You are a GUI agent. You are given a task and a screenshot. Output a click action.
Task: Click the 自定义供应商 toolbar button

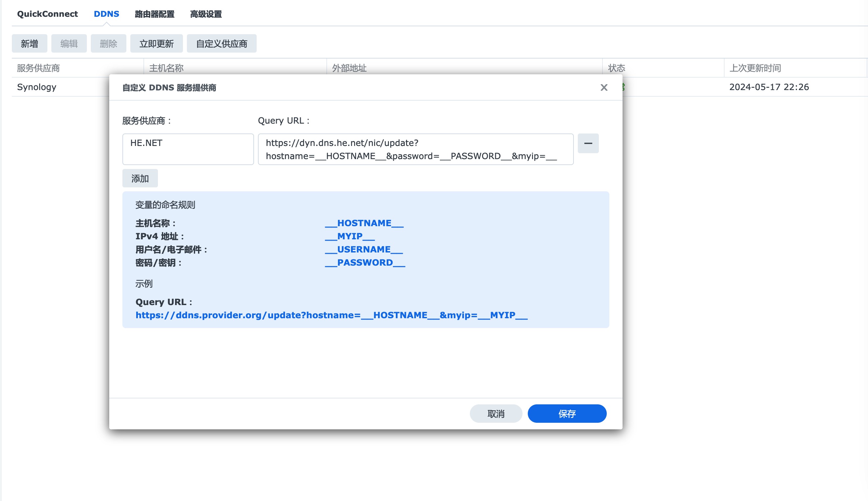point(221,44)
